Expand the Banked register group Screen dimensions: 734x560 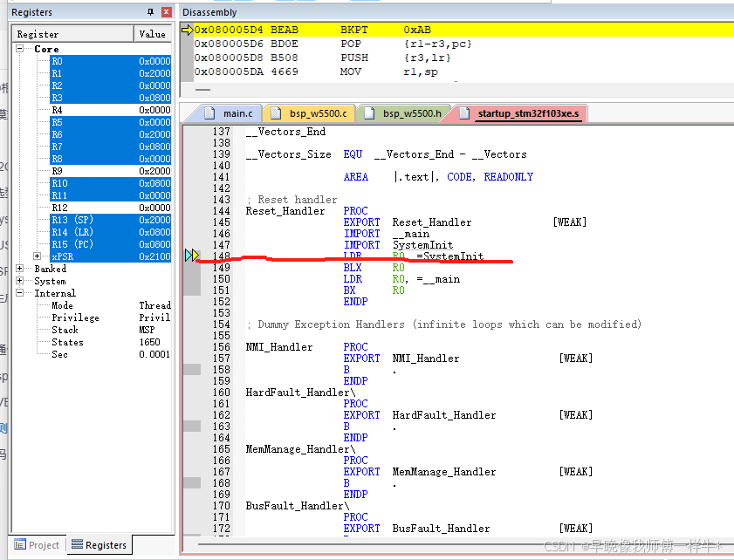pyautogui.click(x=19, y=269)
